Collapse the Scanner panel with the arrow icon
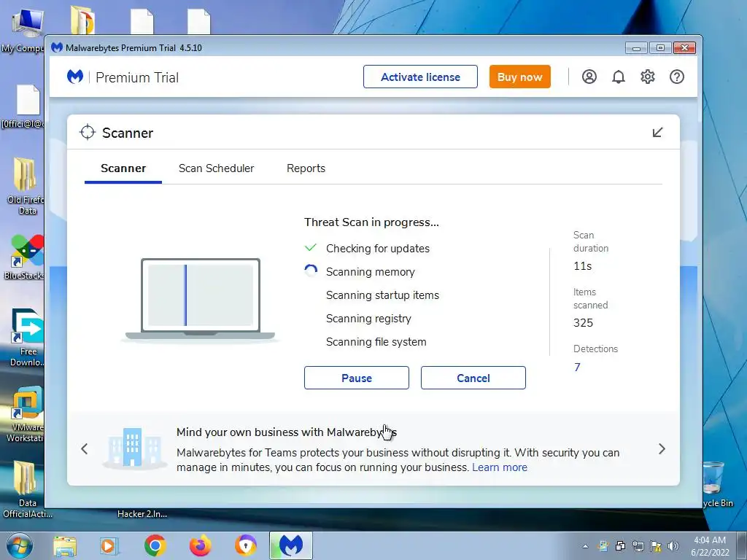 (657, 133)
